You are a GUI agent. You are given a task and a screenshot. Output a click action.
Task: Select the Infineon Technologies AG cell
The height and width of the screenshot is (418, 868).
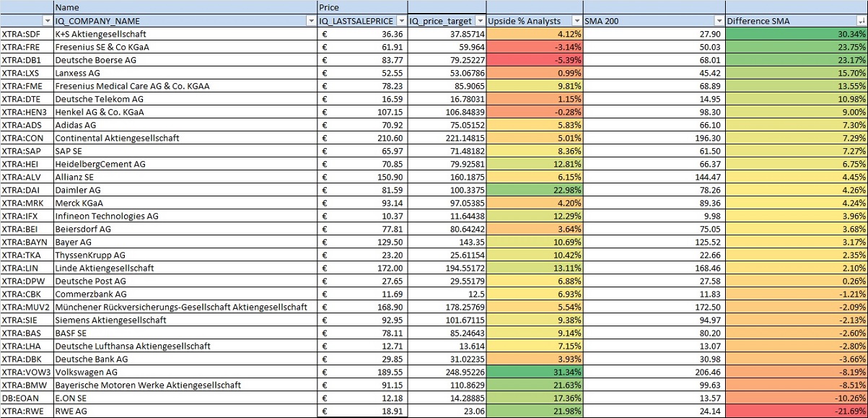[185, 216]
